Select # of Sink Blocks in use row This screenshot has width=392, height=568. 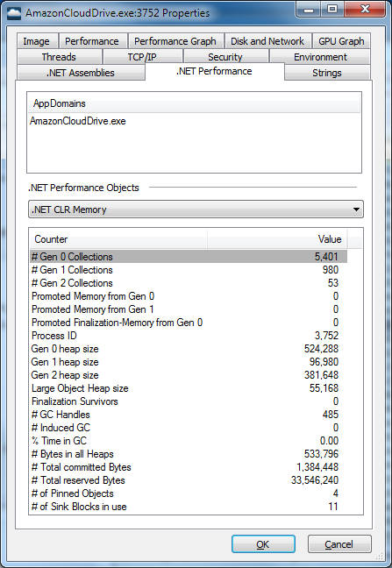pos(189,507)
